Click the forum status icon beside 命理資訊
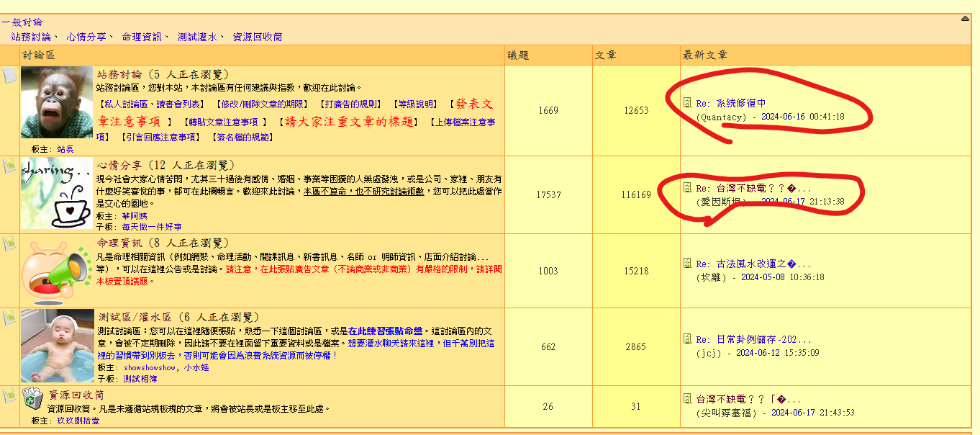The width and height of the screenshot is (980, 435). [9, 243]
